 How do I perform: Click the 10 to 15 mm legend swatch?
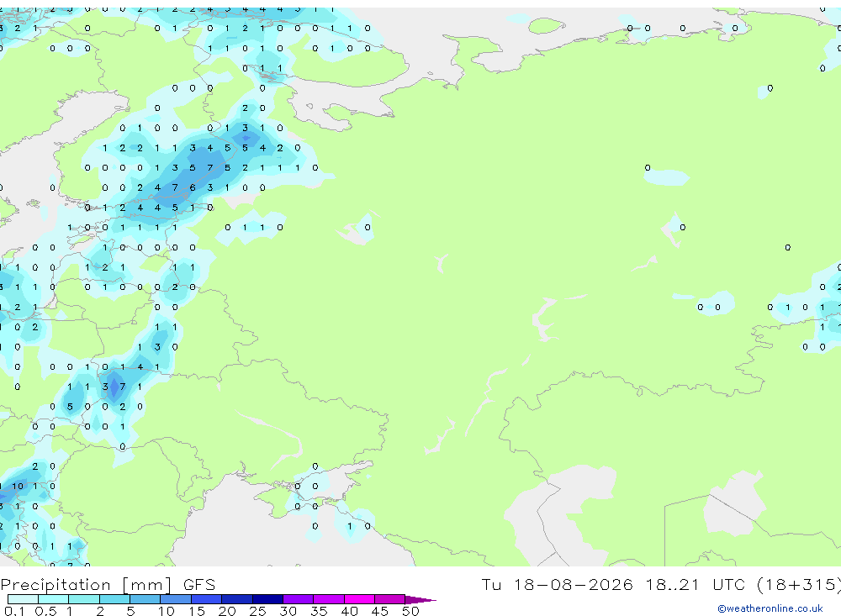[176, 599]
